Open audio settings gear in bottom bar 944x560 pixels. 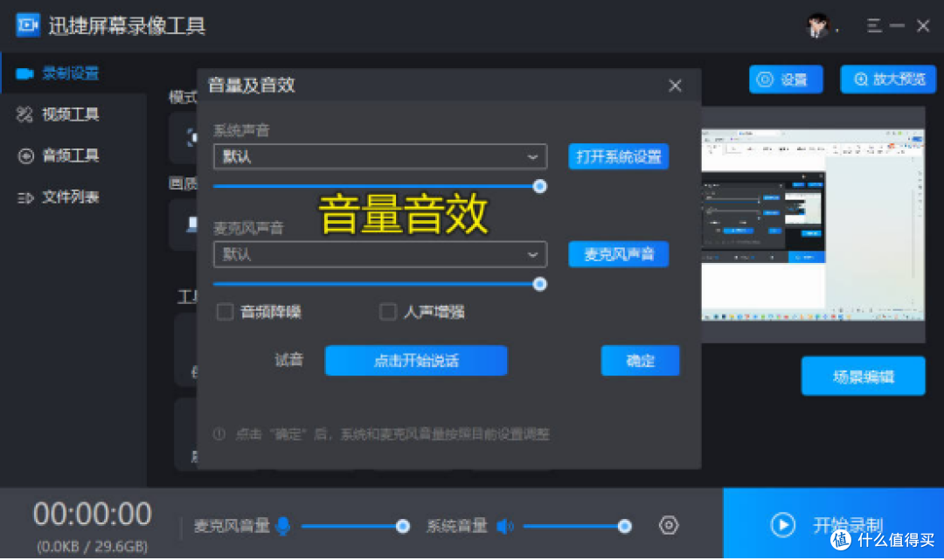coord(669,525)
